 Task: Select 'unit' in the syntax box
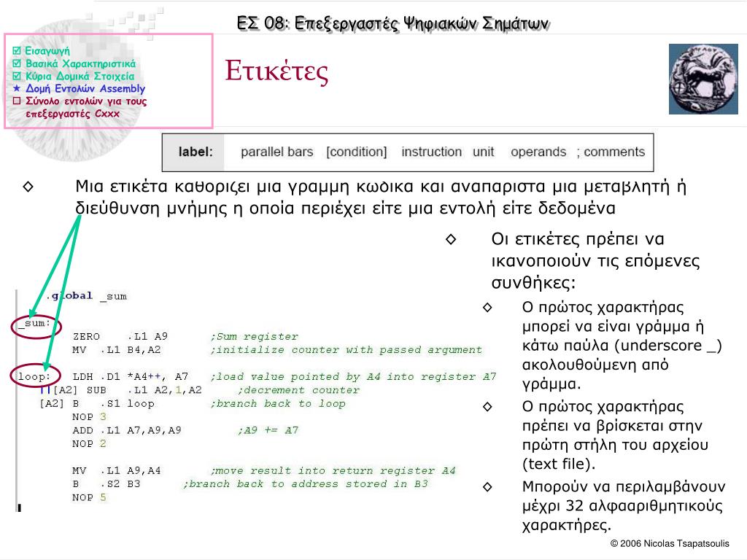(483, 152)
